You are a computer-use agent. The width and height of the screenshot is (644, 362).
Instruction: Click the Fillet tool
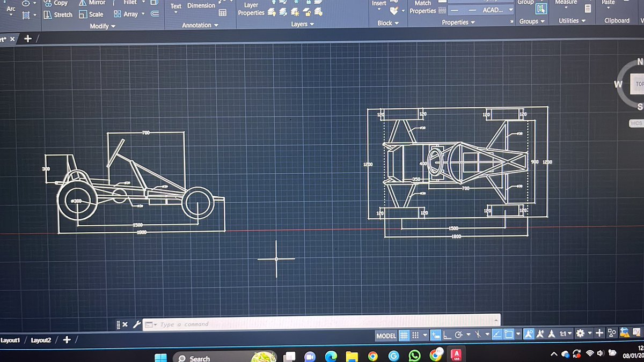click(130, 3)
